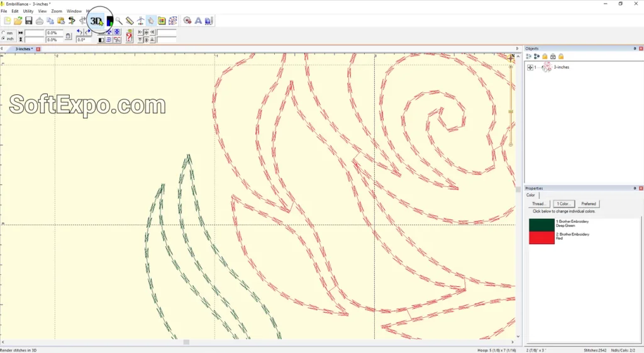Switch to the 3-inches document tab
This screenshot has width=644, height=353.
click(x=24, y=49)
